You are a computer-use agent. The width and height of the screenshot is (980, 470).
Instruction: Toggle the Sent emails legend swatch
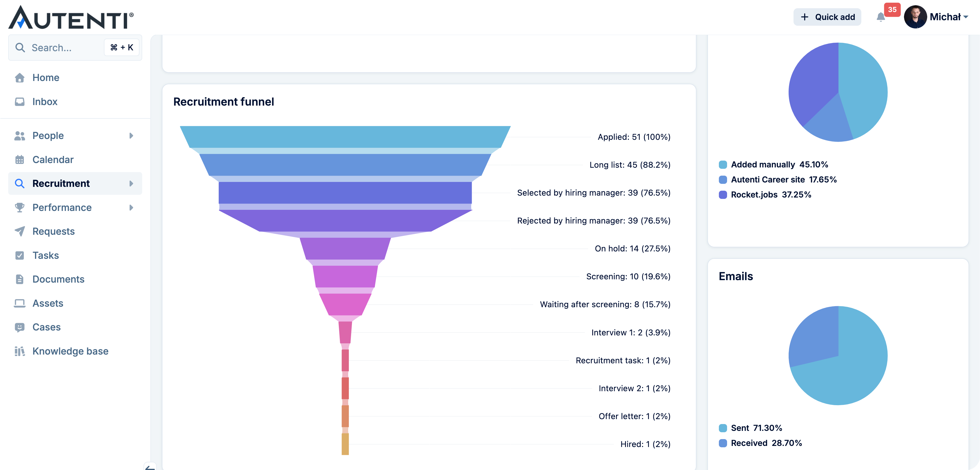(x=723, y=428)
